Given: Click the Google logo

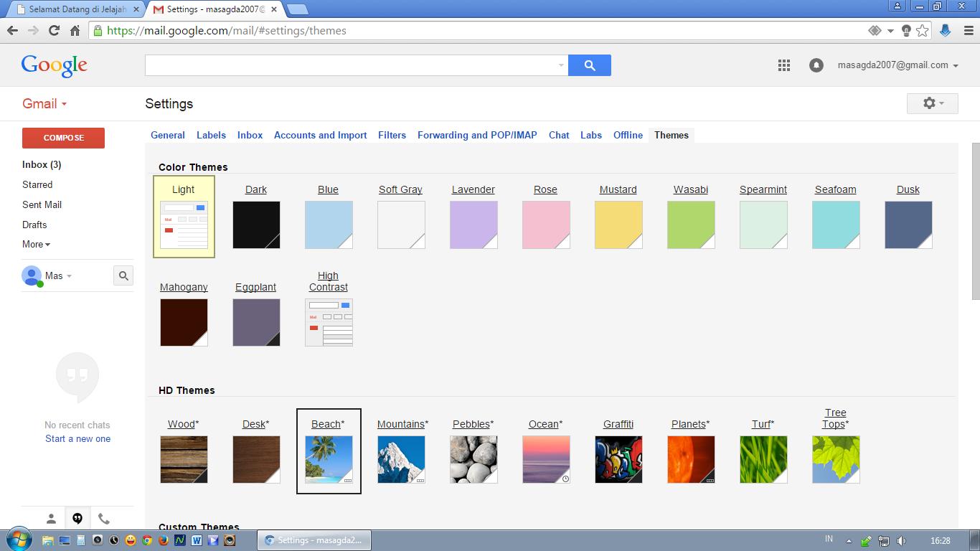Looking at the screenshot, I should coord(55,65).
